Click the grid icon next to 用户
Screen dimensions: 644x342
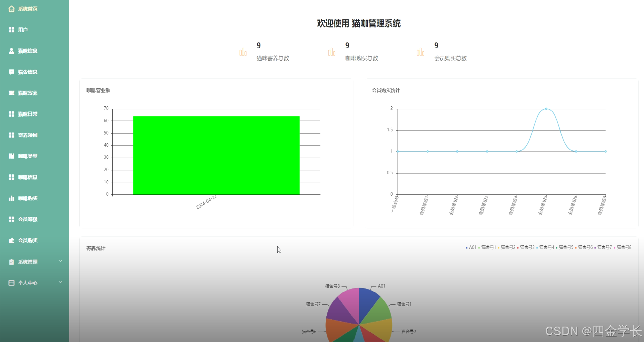tap(11, 30)
